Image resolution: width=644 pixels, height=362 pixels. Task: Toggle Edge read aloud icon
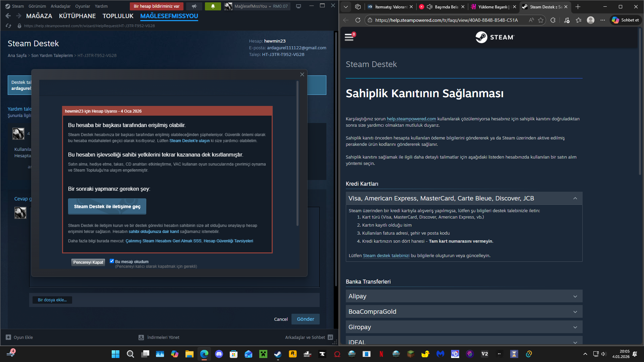531,20
